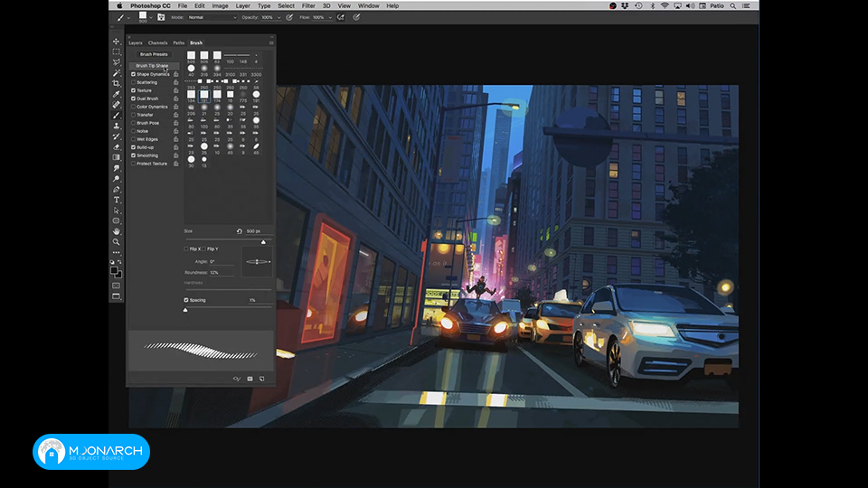Image resolution: width=868 pixels, height=488 pixels.
Task: Select the Healing Brush tool
Action: 117,105
